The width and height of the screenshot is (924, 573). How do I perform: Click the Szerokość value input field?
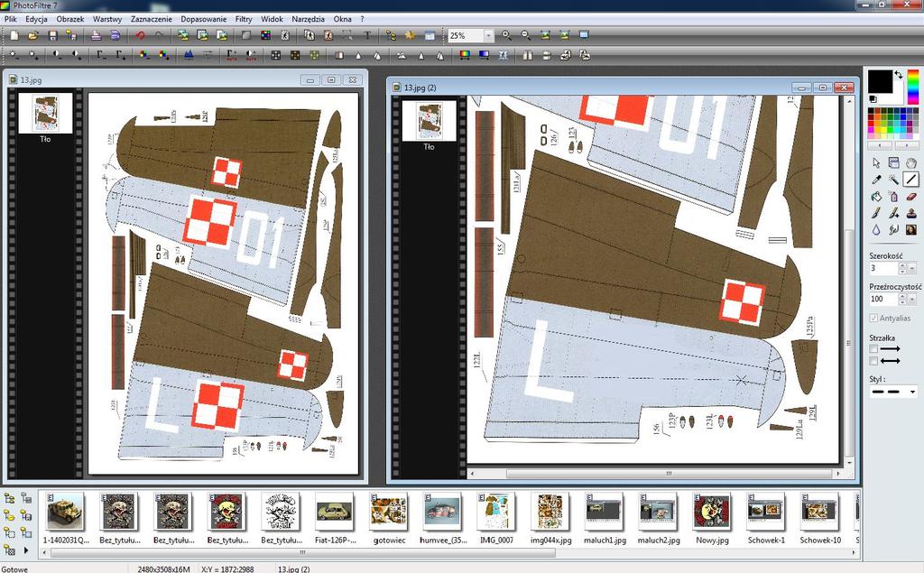(883, 268)
